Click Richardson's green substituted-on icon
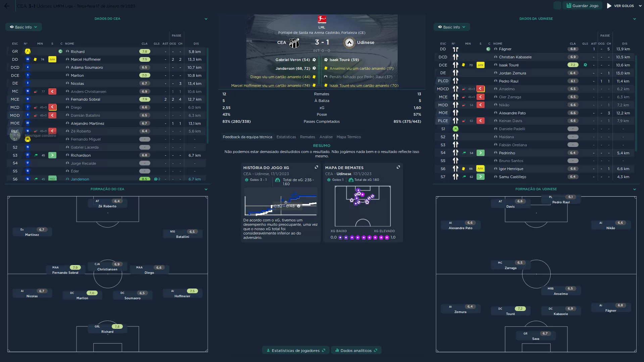 coord(52,155)
